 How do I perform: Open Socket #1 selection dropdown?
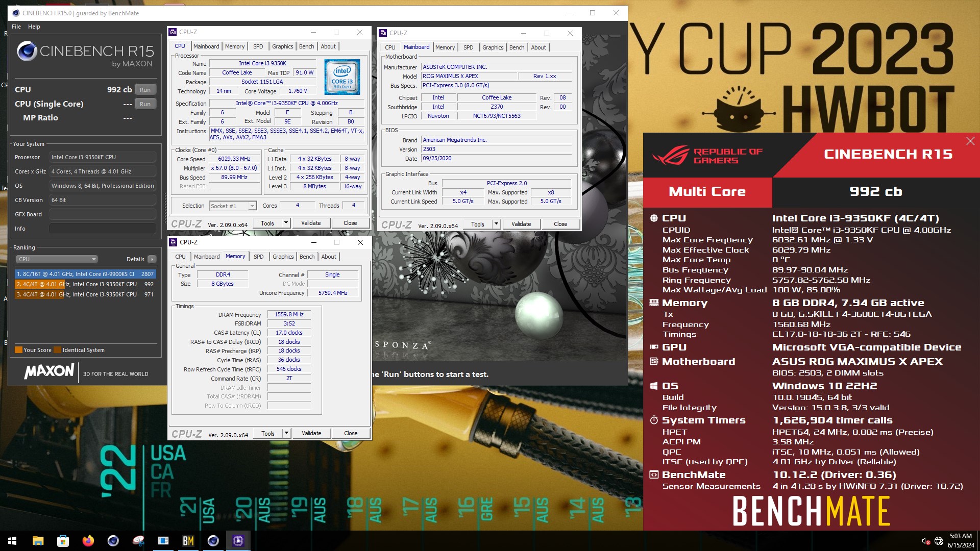click(x=233, y=206)
